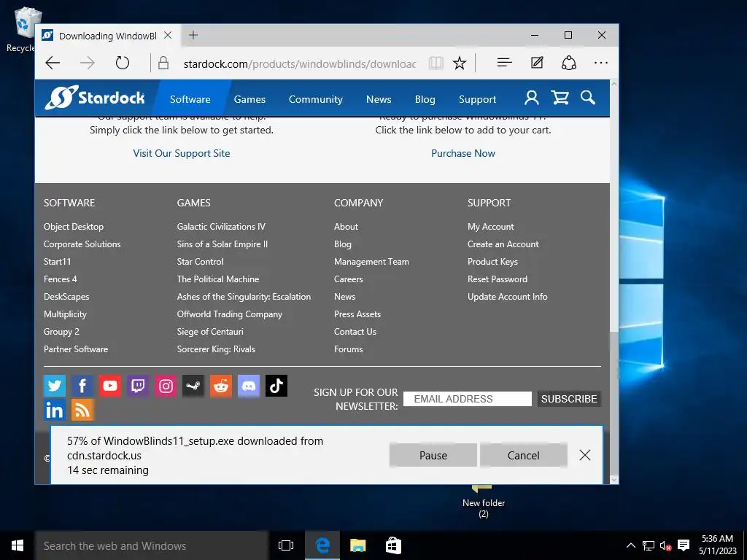Pause the WindowBlinds download
The width and height of the screenshot is (747, 560).
(x=433, y=455)
